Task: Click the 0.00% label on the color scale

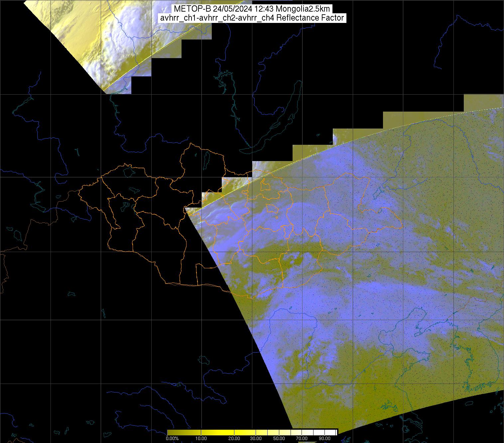Action: click(172, 438)
